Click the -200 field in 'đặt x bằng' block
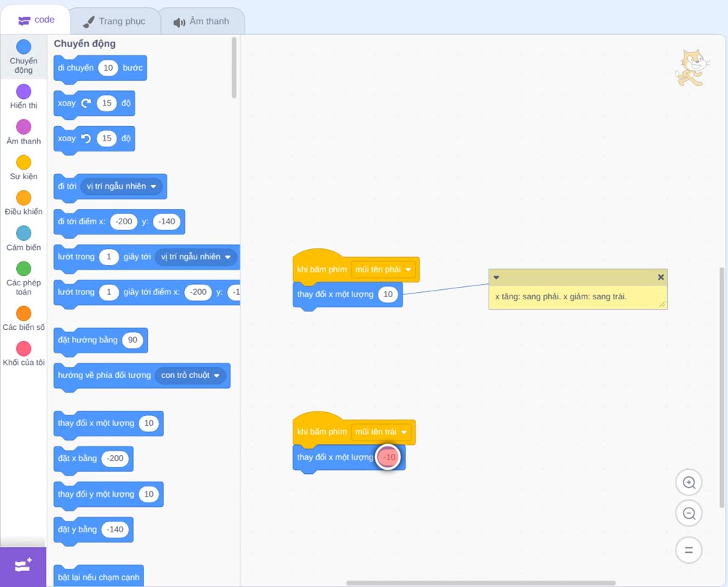The width and height of the screenshot is (728, 587). pyautogui.click(x=115, y=458)
